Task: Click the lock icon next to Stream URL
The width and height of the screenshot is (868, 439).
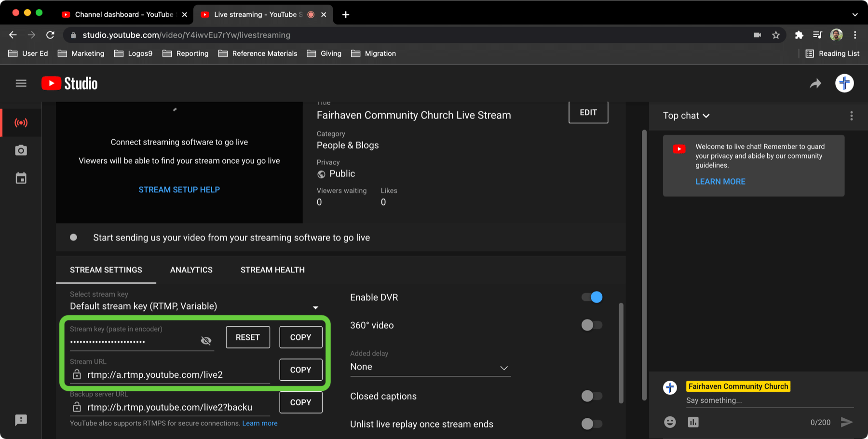Action: pos(77,374)
